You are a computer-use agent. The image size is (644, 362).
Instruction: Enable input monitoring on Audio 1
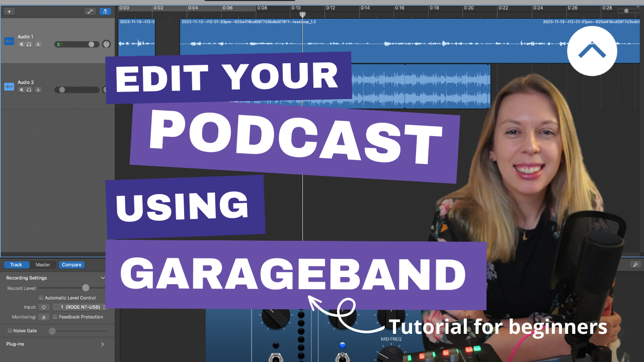coord(38,44)
